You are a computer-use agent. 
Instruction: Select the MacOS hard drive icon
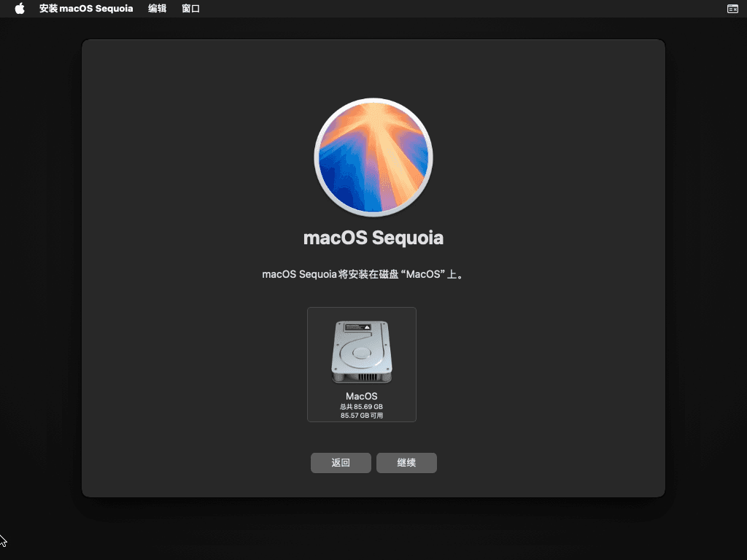coord(362,352)
